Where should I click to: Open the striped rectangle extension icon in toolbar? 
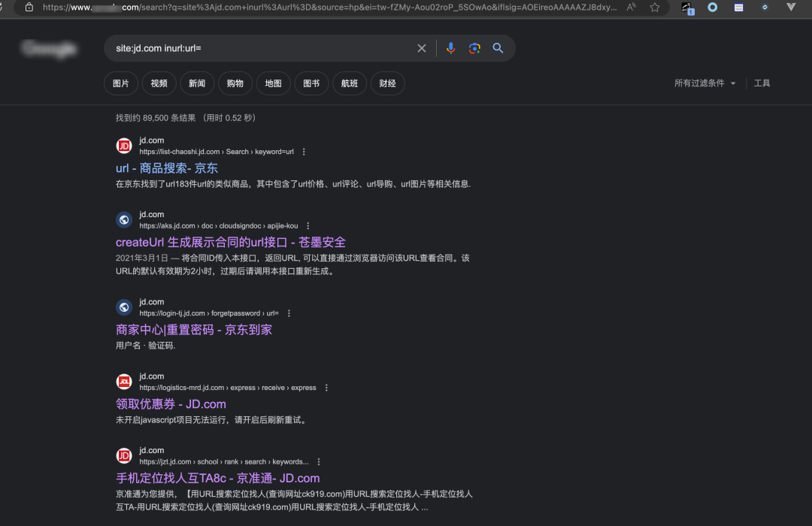738,8
